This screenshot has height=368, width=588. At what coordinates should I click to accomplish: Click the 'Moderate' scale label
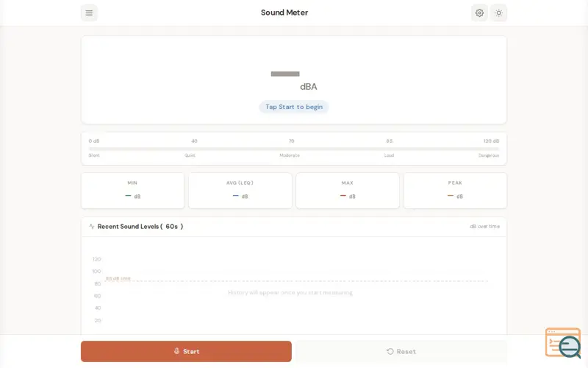click(x=290, y=155)
